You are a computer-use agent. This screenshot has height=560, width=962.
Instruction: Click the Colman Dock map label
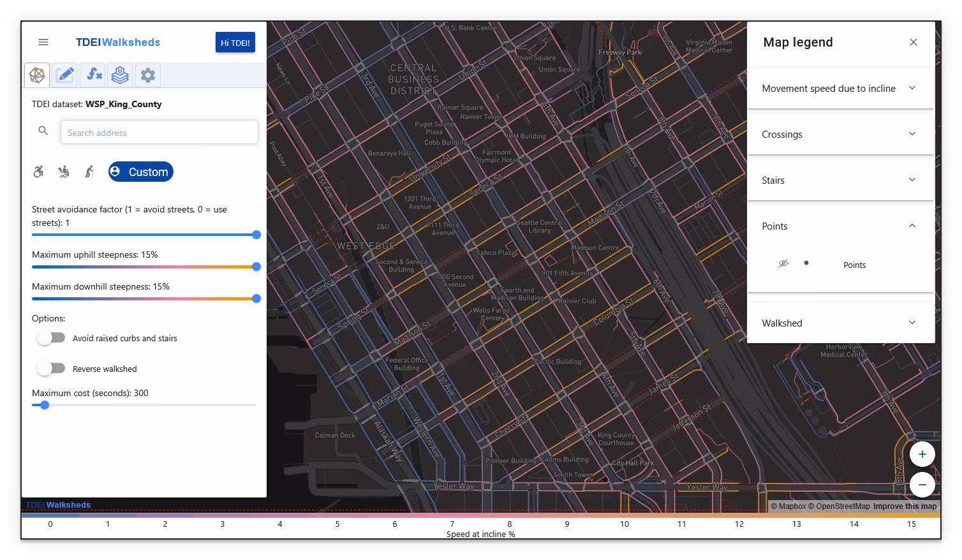(335, 435)
